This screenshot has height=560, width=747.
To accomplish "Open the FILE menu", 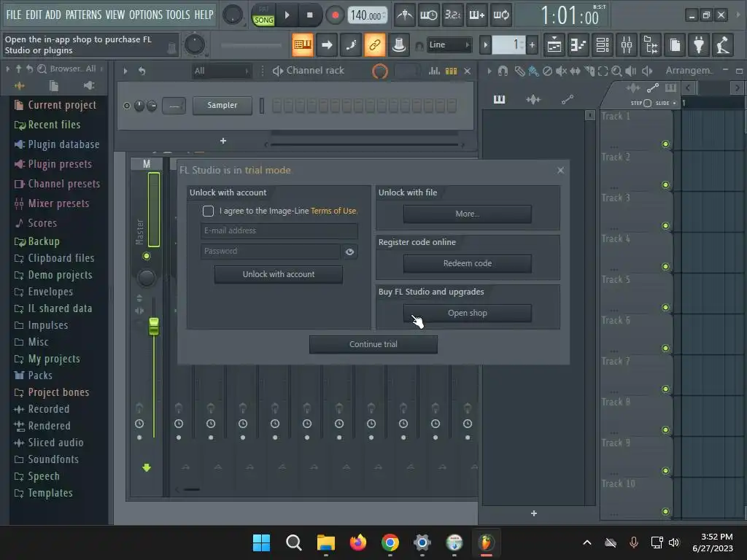I will click(13, 15).
